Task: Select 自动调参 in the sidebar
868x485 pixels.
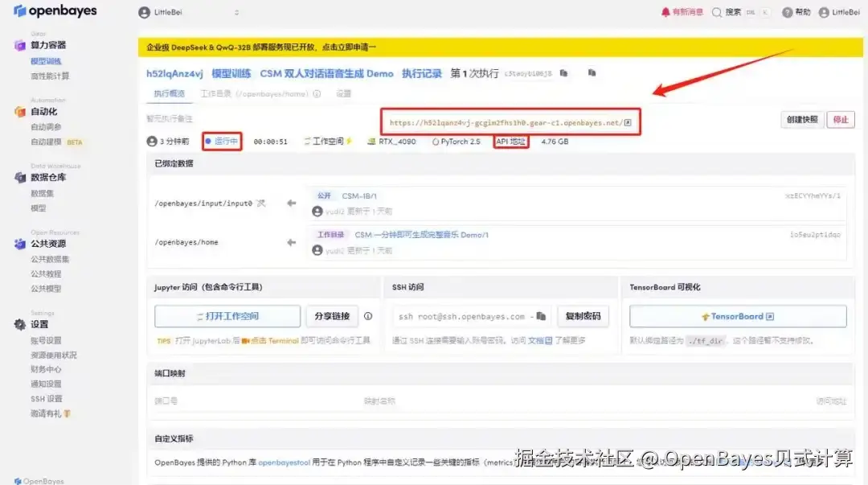Action: 46,127
